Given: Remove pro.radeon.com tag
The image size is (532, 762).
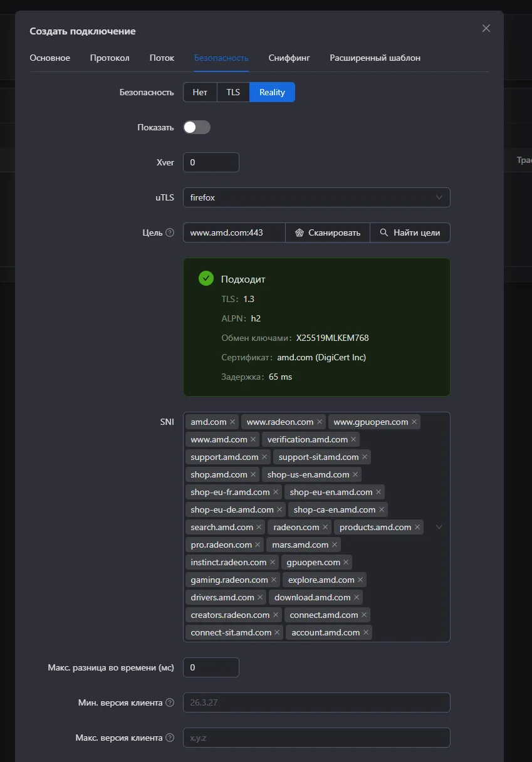Looking at the screenshot, I should coord(258,545).
